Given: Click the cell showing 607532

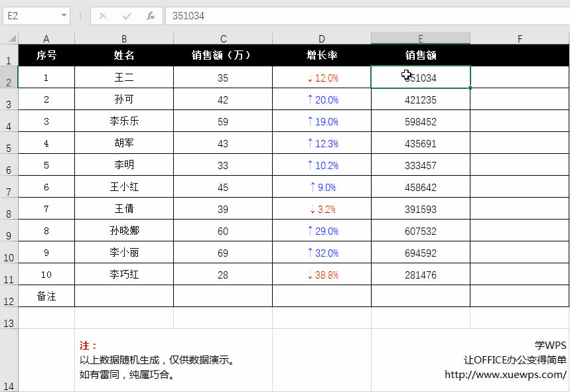Looking at the screenshot, I should [x=420, y=230].
